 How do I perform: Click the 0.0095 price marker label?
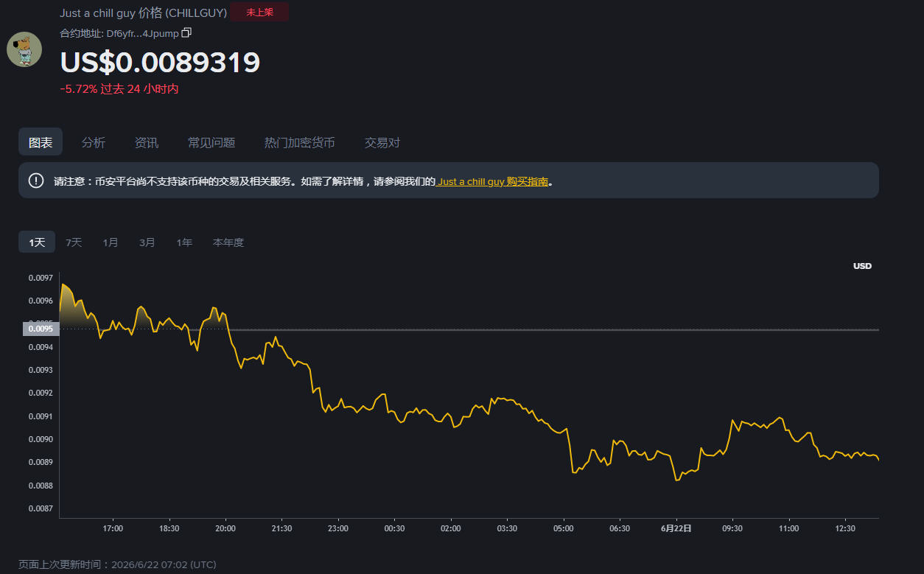pos(41,329)
